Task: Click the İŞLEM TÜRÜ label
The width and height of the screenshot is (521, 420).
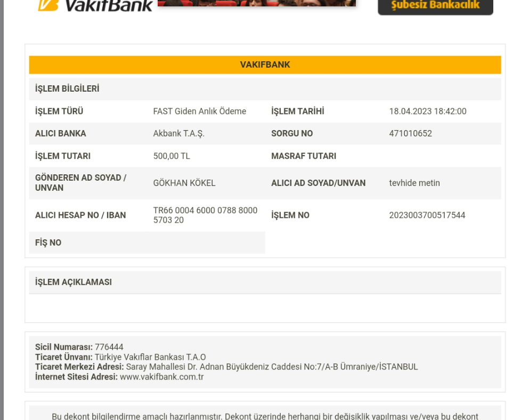Action: (x=59, y=111)
